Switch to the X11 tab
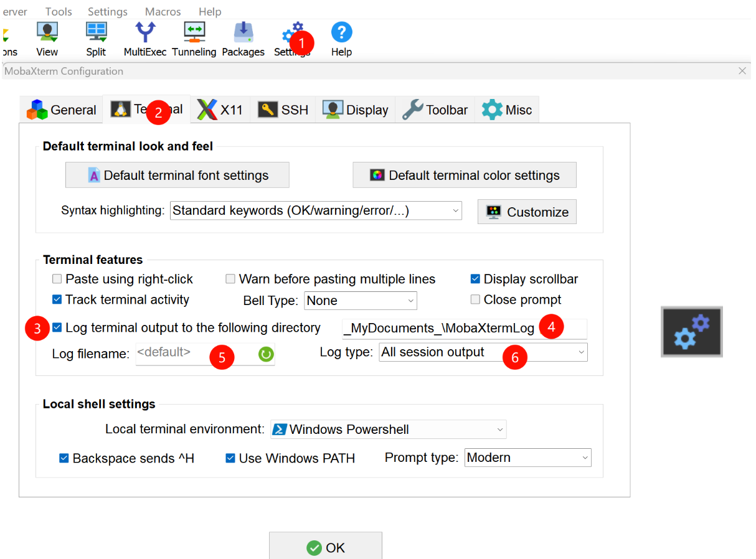 point(220,110)
